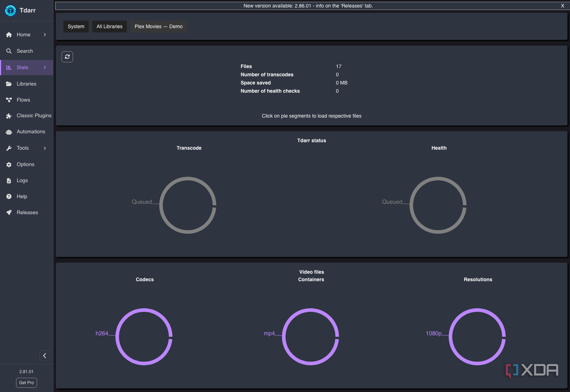This screenshot has width=570, height=392.
Task: Click the Tdarr logo icon
Action: pyautogui.click(x=10, y=11)
